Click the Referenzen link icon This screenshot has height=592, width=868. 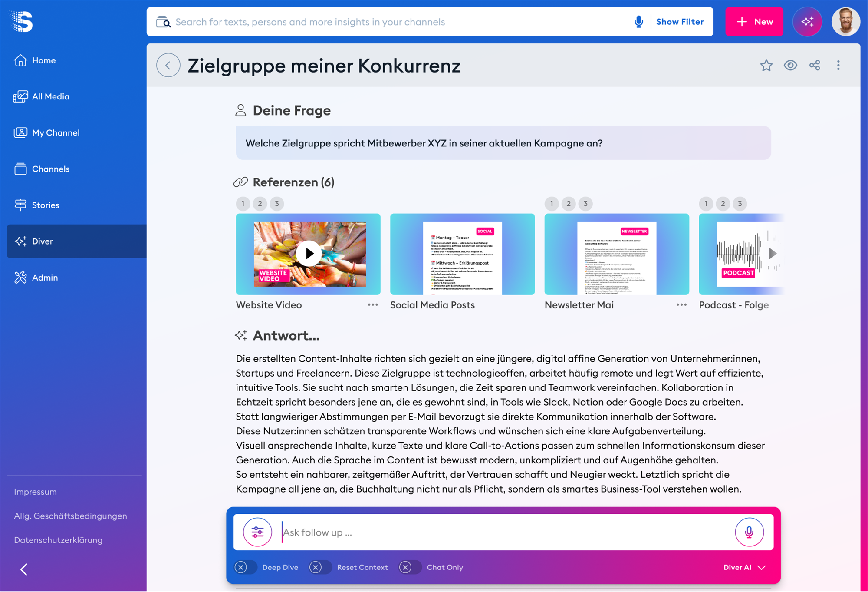(x=240, y=182)
